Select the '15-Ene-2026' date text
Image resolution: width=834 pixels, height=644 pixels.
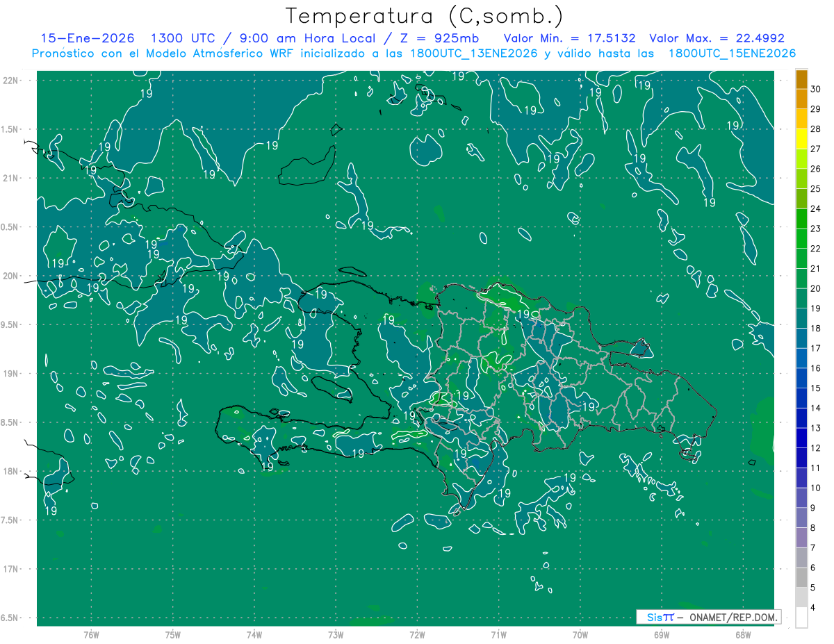(x=87, y=38)
